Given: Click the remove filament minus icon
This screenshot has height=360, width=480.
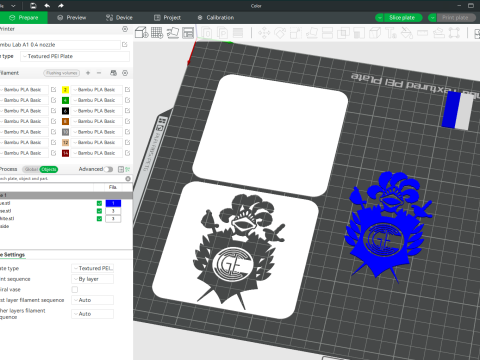Looking at the screenshot, I should pyautogui.click(x=99, y=73).
